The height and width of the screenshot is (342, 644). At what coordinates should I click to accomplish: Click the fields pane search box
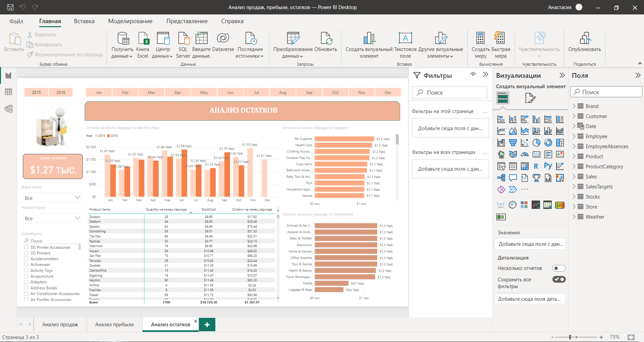(x=606, y=92)
